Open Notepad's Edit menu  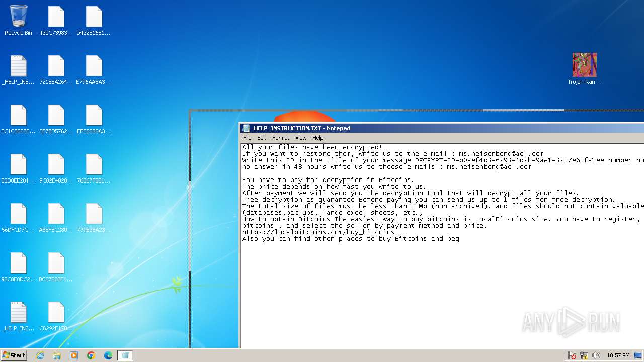[262, 138]
